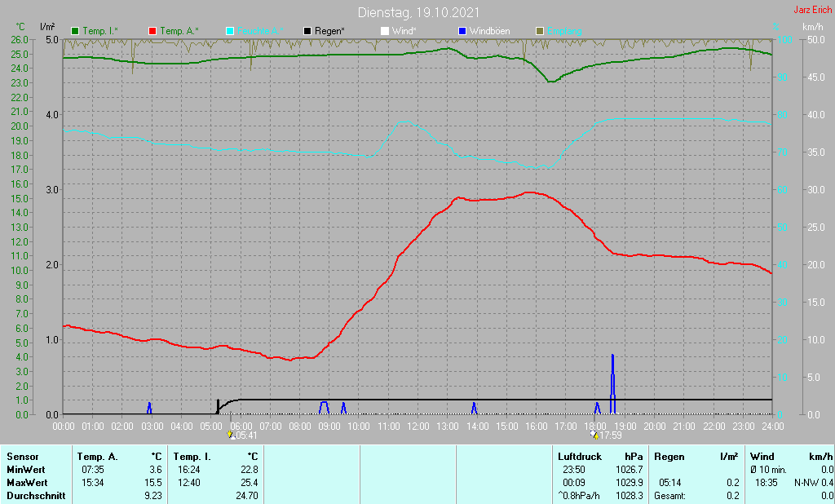Viewport: 835px width, 504px height.
Task: Click the "07:35" minimum time cell
Action: click(93, 470)
